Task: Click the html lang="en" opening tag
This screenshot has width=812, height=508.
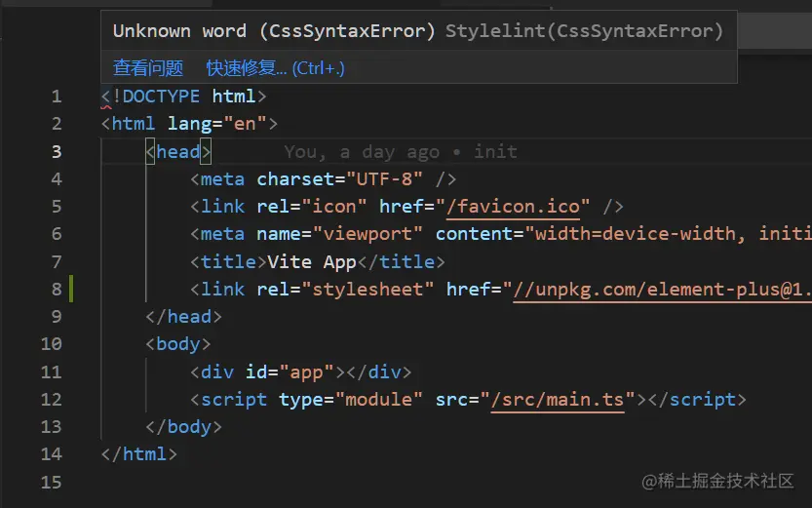Action: 189,124
